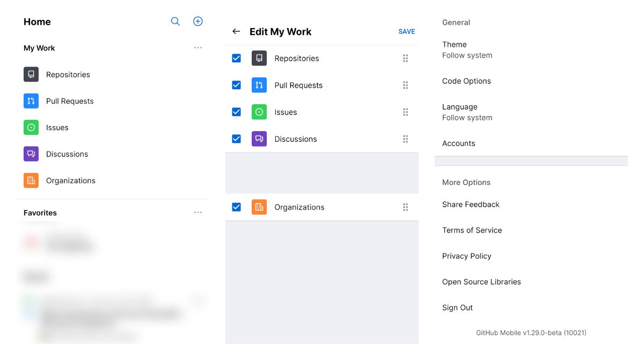The width and height of the screenshot is (644, 360).
Task: Select Organizations label in Home My Work
Action: coord(71,181)
